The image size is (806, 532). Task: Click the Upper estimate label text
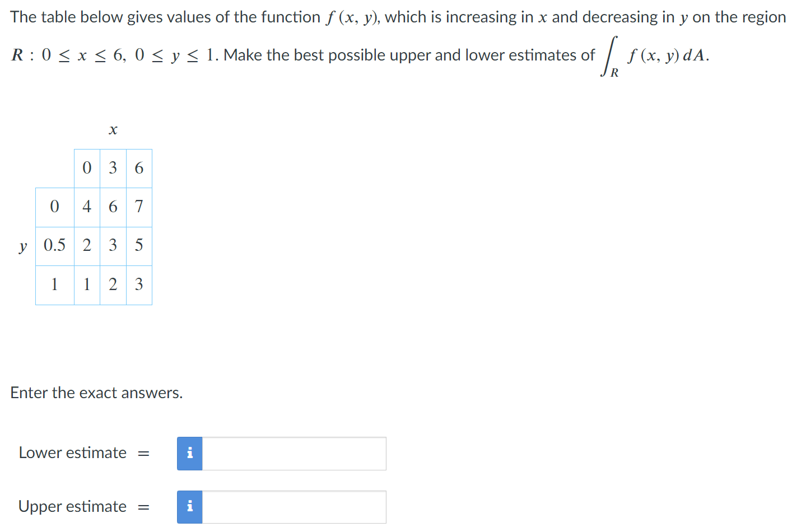click(72, 507)
